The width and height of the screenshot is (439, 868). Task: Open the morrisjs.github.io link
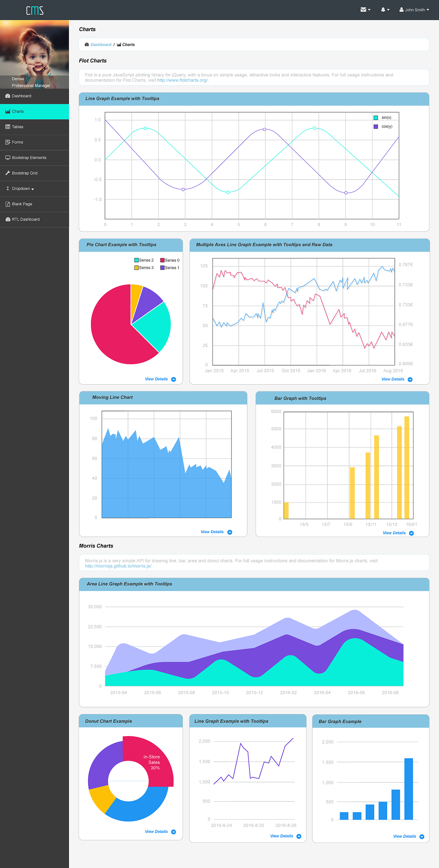tap(118, 566)
